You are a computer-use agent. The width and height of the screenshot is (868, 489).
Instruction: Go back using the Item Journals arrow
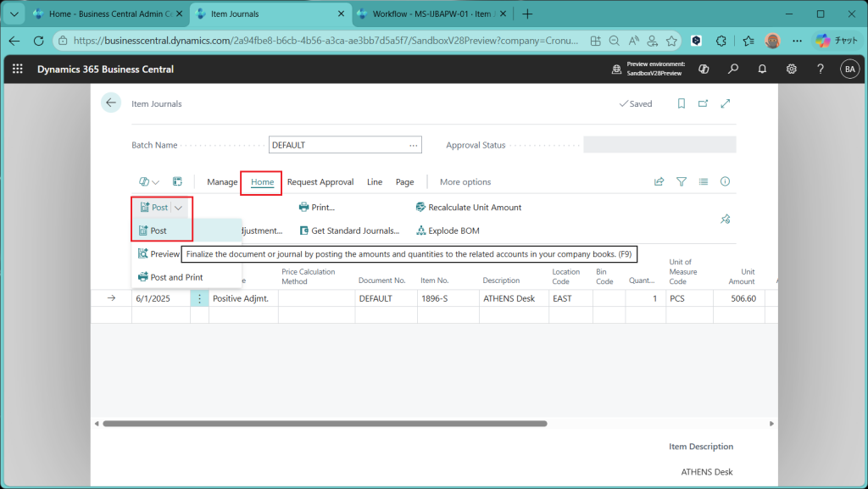[x=111, y=103]
